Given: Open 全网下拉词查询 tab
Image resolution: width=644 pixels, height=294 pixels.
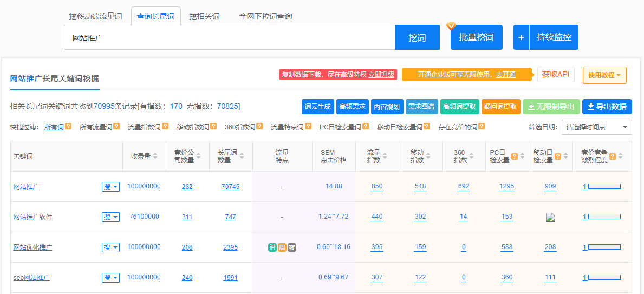Looking at the screenshot, I should [x=266, y=16].
